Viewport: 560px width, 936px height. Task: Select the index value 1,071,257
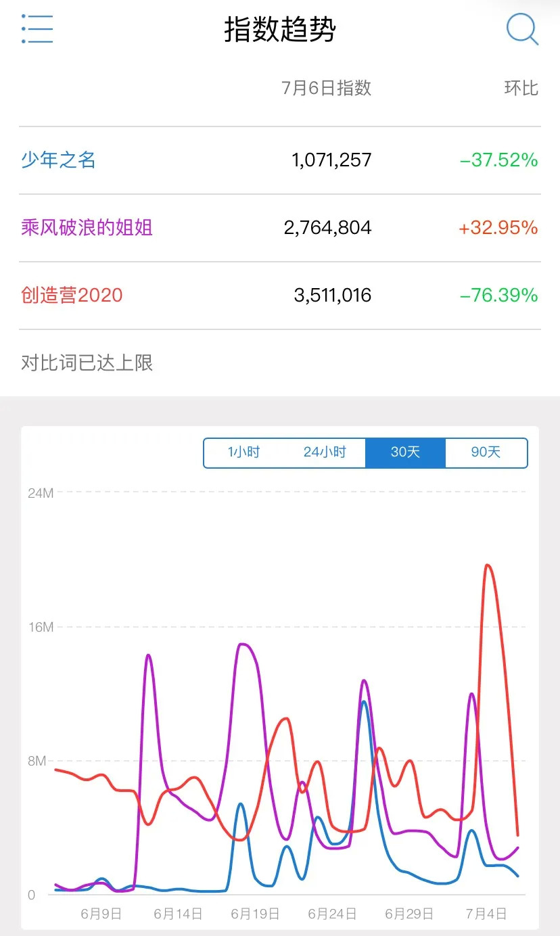click(331, 160)
